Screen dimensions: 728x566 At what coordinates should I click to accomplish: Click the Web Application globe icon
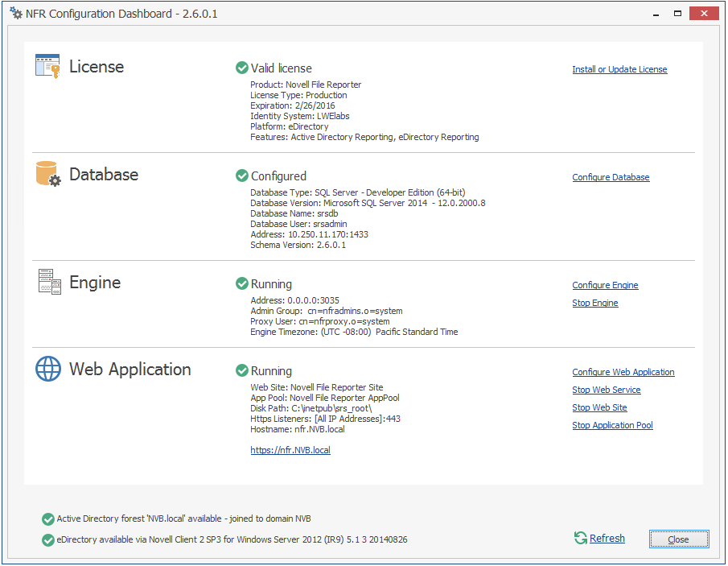[47, 370]
